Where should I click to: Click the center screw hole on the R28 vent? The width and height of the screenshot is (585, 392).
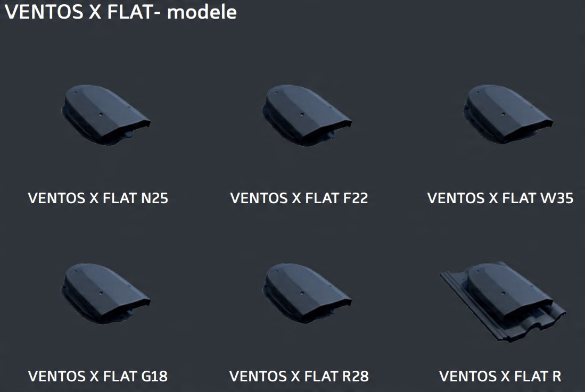302,293
